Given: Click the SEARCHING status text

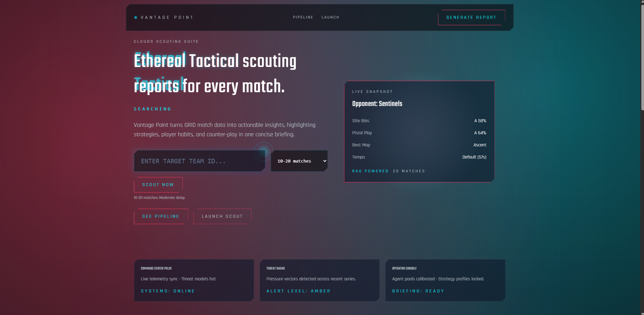Looking at the screenshot, I should coord(152,109).
